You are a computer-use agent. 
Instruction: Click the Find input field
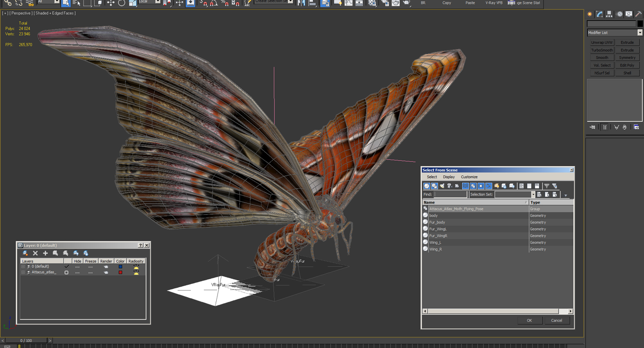click(450, 194)
